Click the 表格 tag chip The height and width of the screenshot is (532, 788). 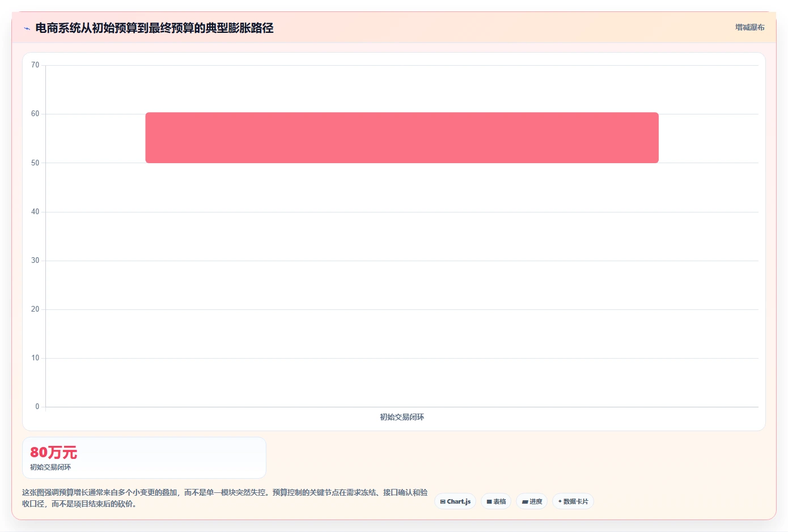pyautogui.click(x=496, y=501)
